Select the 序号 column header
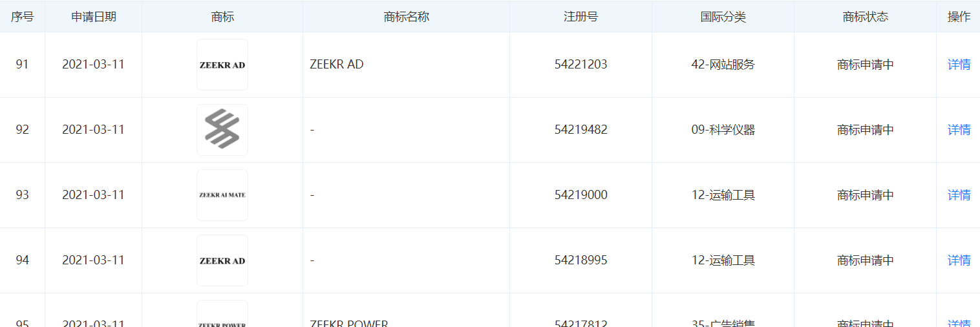 coord(22,17)
